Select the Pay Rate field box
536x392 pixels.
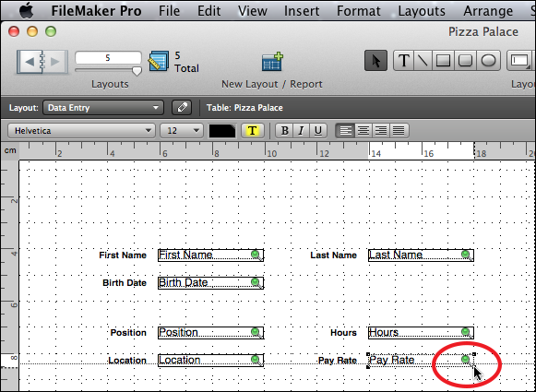[421, 361]
